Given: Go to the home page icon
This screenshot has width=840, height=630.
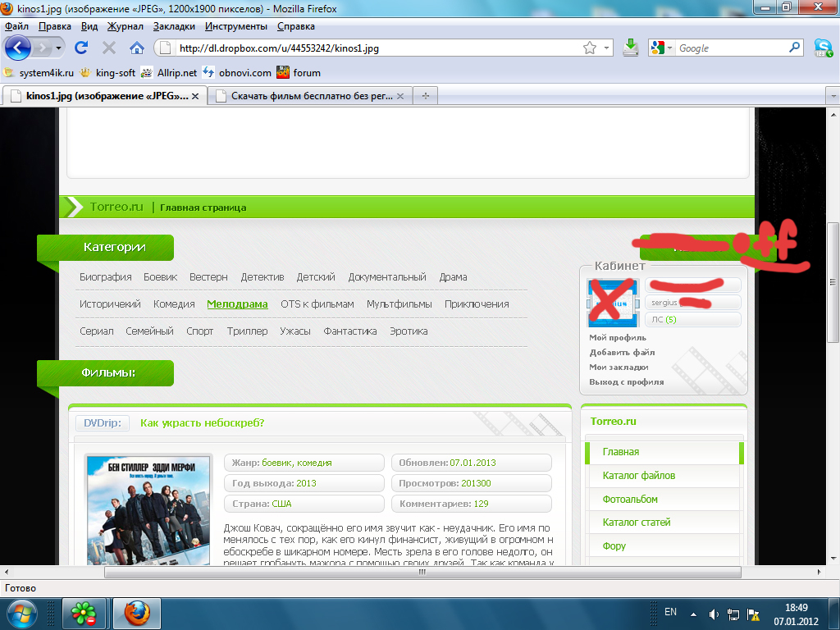Looking at the screenshot, I should pyautogui.click(x=137, y=48).
